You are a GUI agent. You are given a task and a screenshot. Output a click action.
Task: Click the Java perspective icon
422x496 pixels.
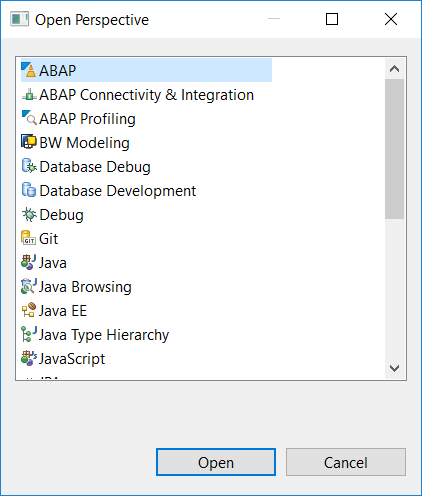point(28,262)
